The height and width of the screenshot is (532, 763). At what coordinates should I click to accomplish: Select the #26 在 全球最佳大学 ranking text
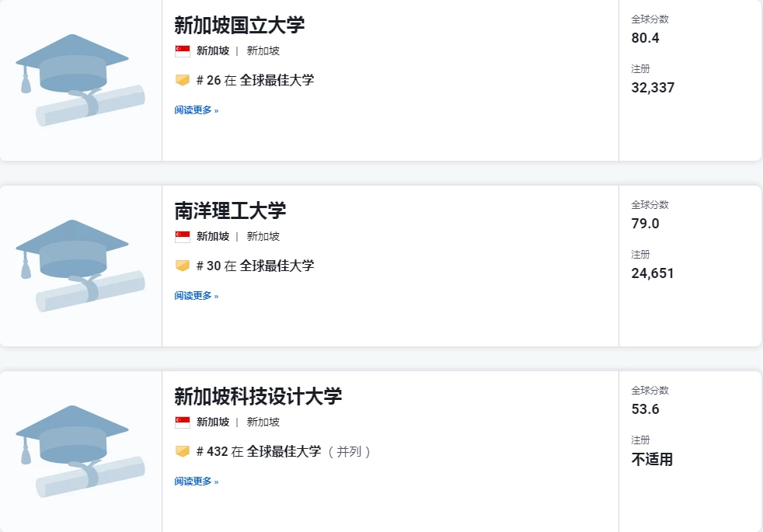pyautogui.click(x=256, y=80)
